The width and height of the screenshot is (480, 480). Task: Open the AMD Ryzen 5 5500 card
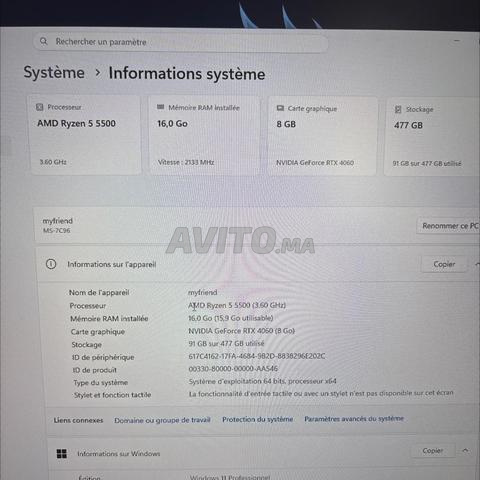[86, 135]
